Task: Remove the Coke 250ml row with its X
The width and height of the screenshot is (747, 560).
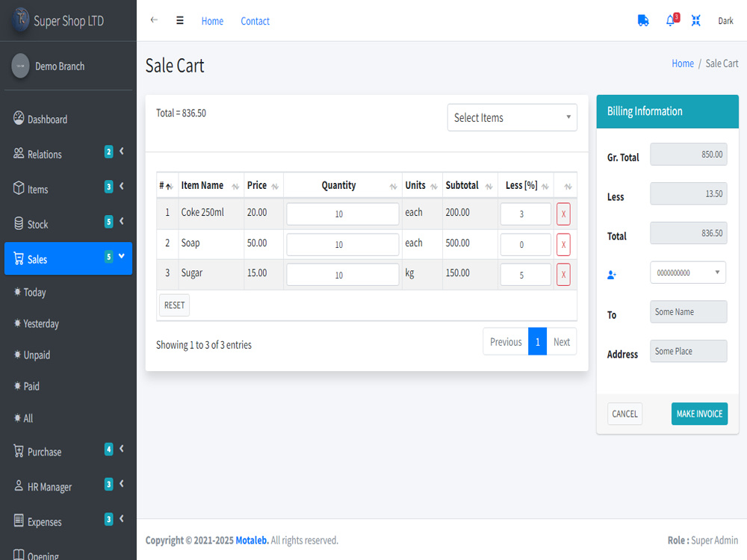Action: coord(563,214)
